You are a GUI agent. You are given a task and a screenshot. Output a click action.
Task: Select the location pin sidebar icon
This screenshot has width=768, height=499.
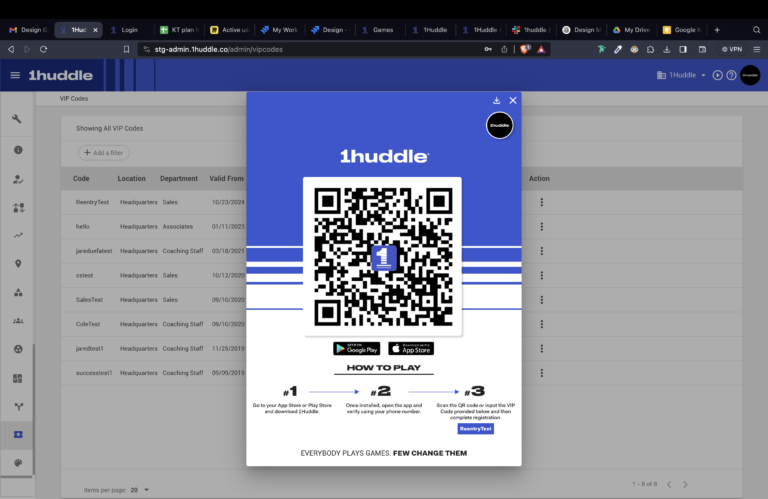pos(17,264)
